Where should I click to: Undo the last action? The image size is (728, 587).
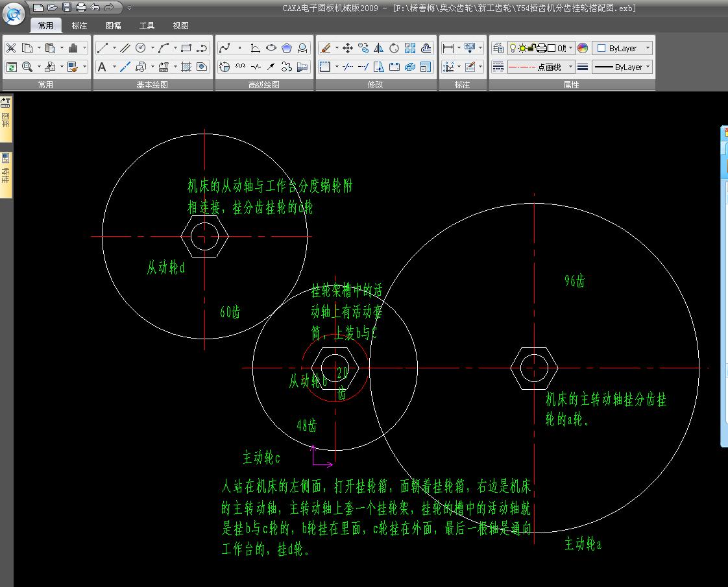(x=95, y=7)
